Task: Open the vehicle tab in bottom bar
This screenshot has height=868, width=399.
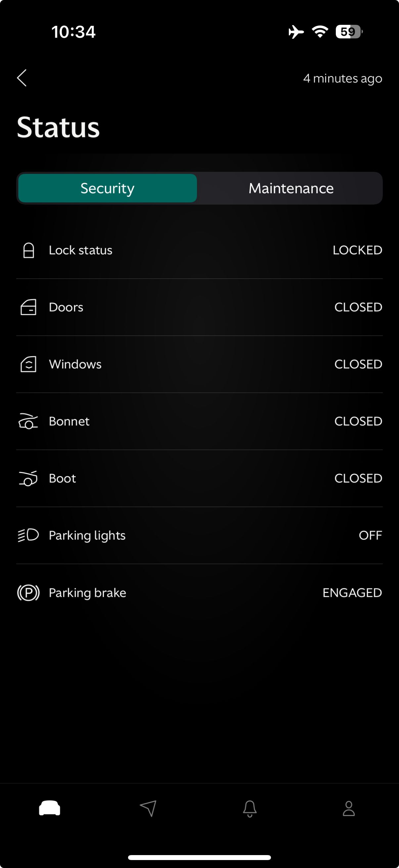Action: click(50, 808)
